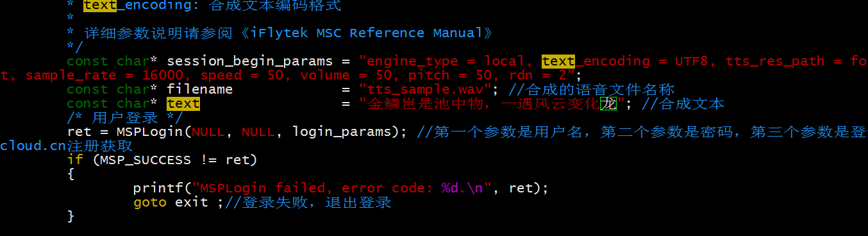This screenshot has width=868, height=236.
Task: Place cursor on the block cursor character 龙
Action: 608,103
